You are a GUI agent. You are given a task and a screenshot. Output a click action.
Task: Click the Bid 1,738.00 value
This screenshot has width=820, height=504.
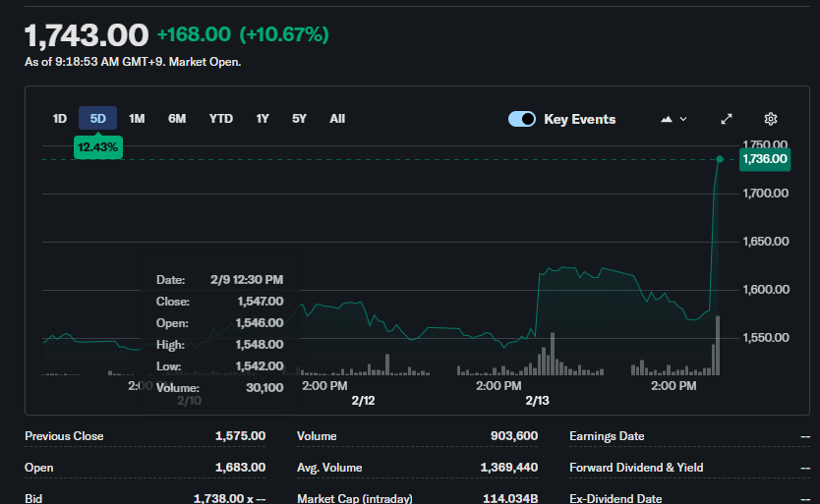229,498
